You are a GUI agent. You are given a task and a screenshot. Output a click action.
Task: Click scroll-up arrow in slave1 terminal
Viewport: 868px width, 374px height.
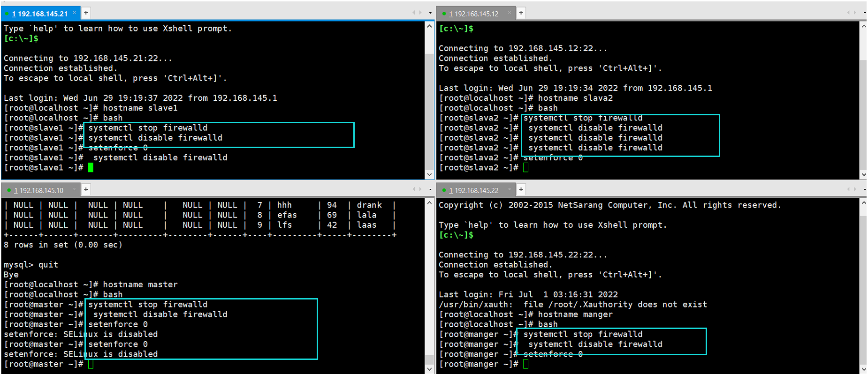click(429, 26)
